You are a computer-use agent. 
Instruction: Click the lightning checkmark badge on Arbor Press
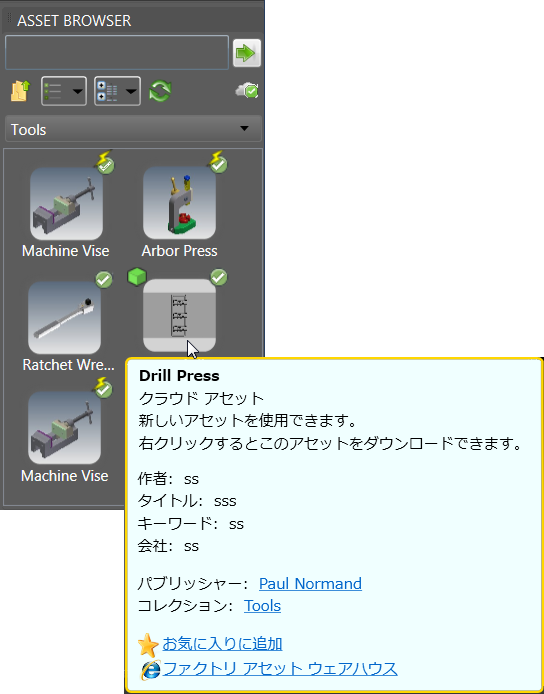218,162
